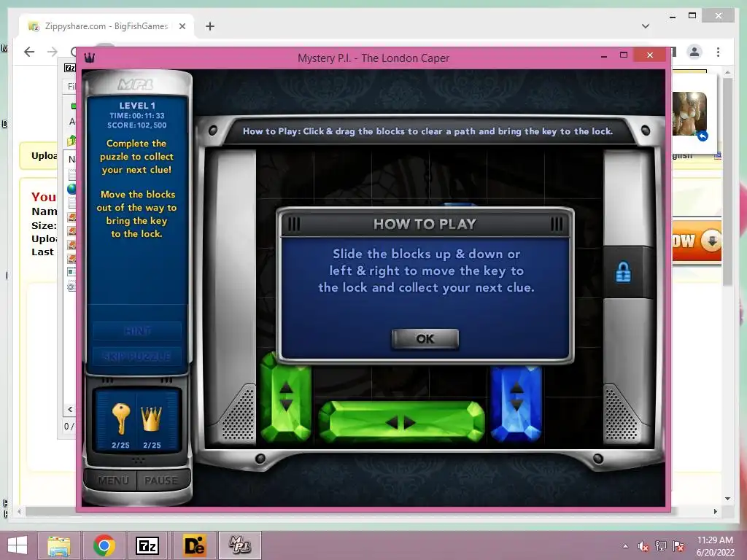Click the HOW TO PLAY dialog title
Viewport: 747px width, 560px height.
pos(425,224)
